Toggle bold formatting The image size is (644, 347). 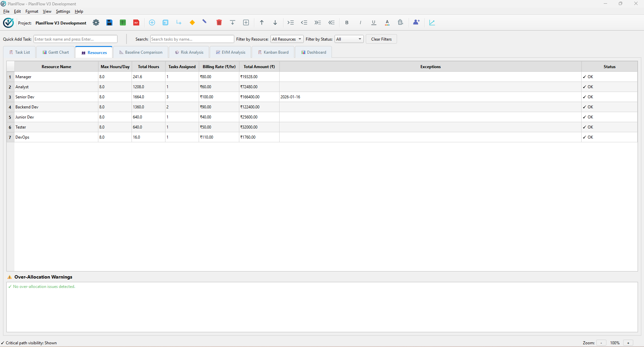click(347, 22)
